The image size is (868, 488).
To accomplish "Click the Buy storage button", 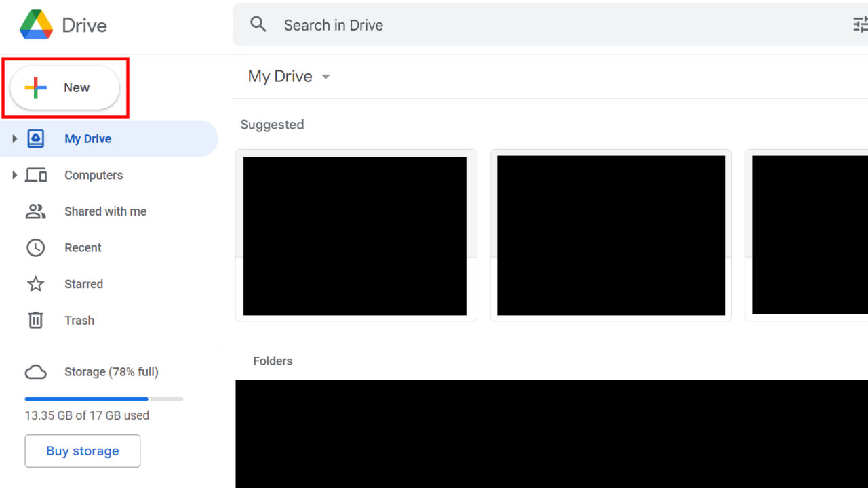I will (x=82, y=451).
